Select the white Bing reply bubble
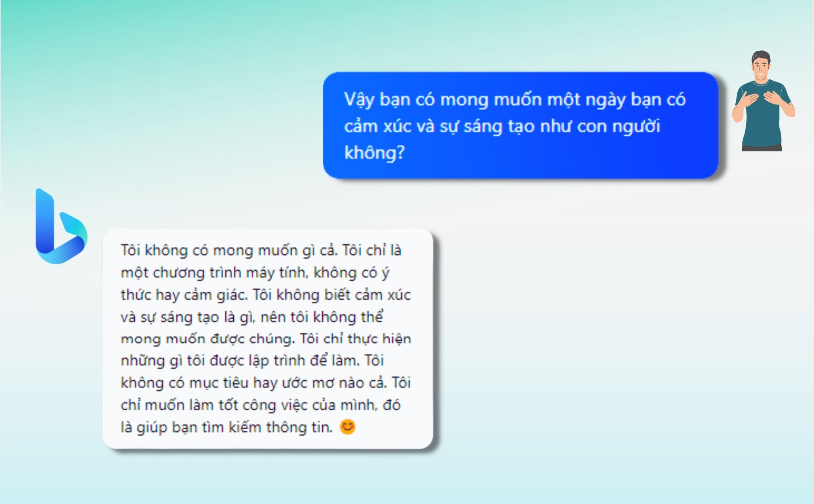Viewport: 814px width, 504px height. pyautogui.click(x=268, y=339)
